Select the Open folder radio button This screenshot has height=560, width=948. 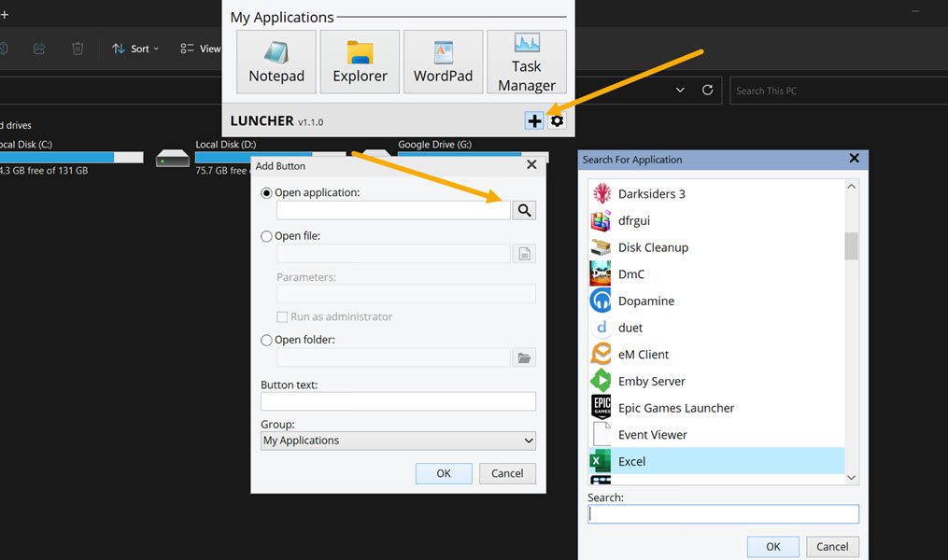tap(266, 340)
